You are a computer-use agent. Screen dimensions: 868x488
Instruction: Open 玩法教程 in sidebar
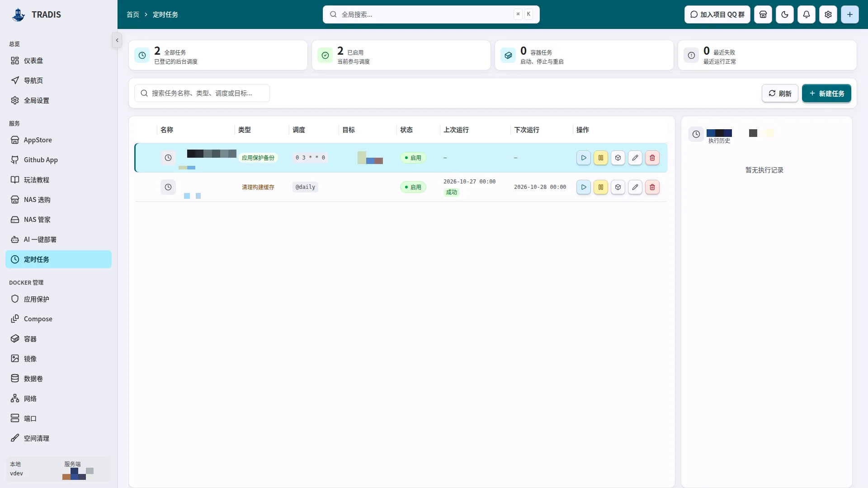[x=58, y=180]
